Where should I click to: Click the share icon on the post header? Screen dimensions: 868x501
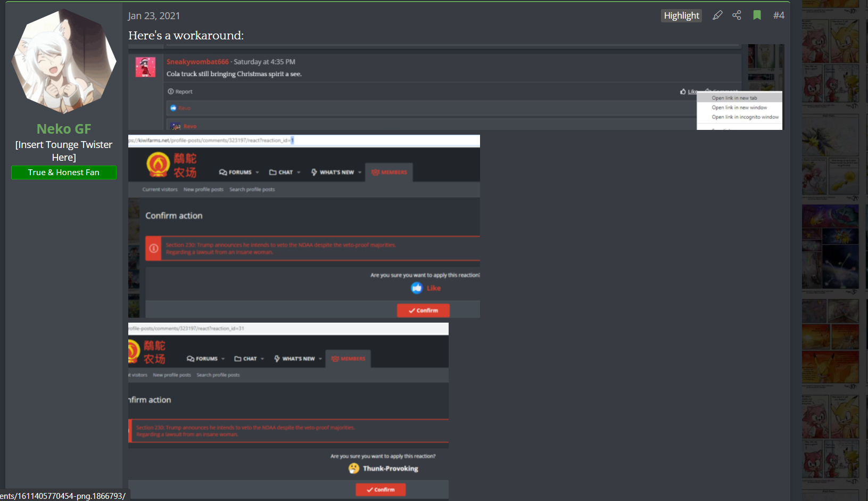click(x=737, y=15)
